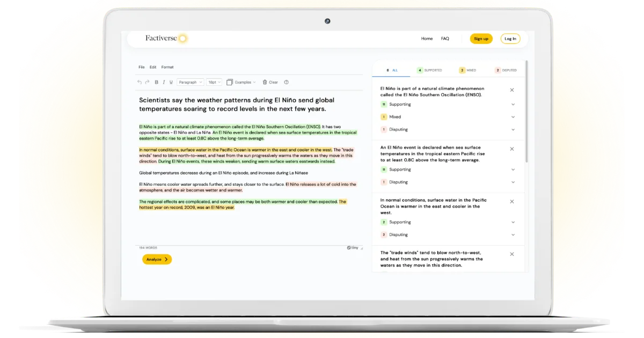Open the Edit menu

[153, 67]
